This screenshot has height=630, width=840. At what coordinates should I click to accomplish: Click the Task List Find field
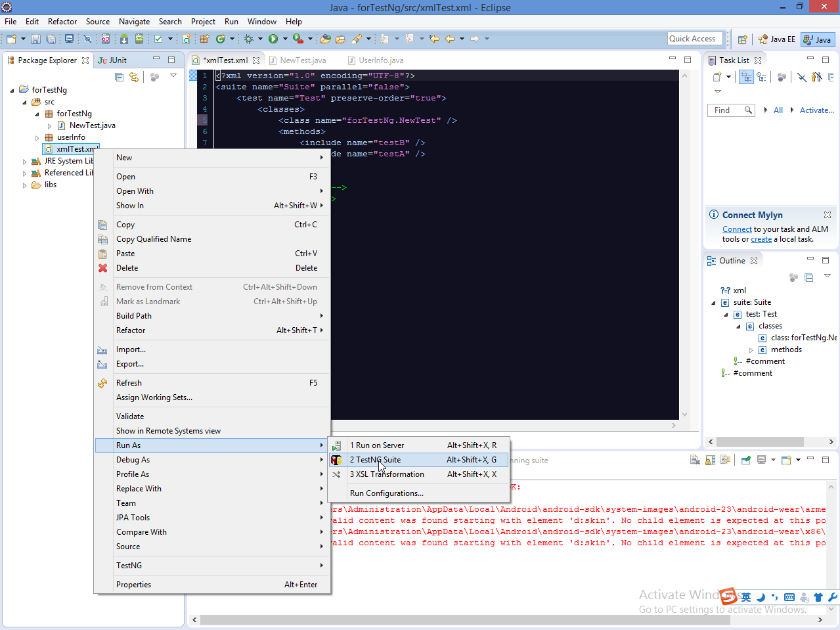731,110
